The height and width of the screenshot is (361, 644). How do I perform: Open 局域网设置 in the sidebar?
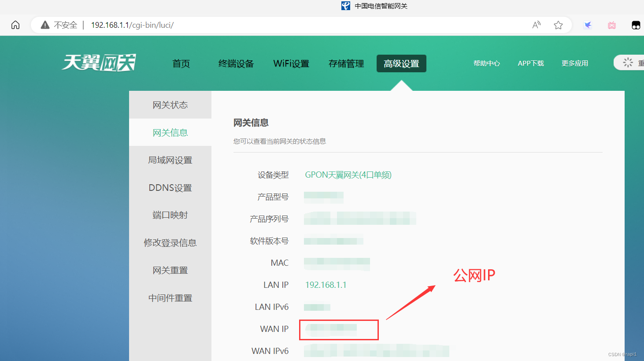pos(170,160)
